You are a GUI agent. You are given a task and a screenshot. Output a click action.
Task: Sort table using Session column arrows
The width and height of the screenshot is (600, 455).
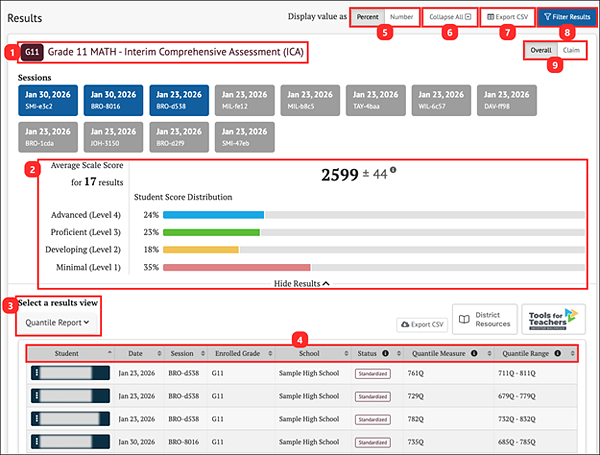[203, 353]
